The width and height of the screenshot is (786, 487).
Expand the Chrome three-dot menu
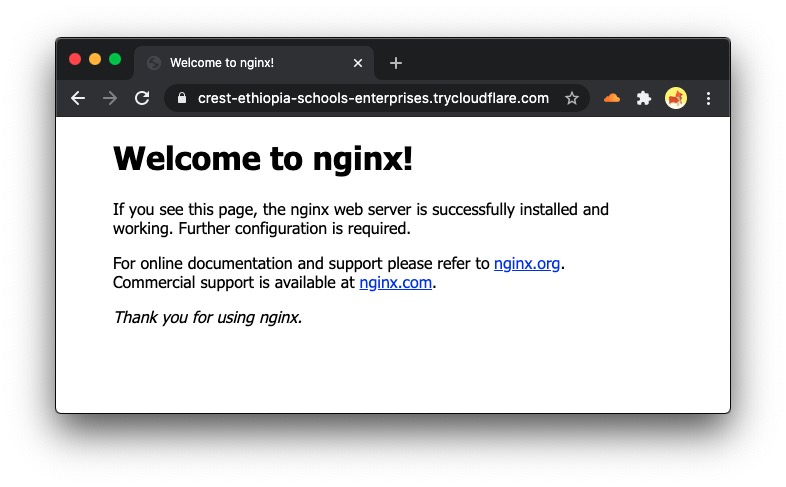[708, 98]
